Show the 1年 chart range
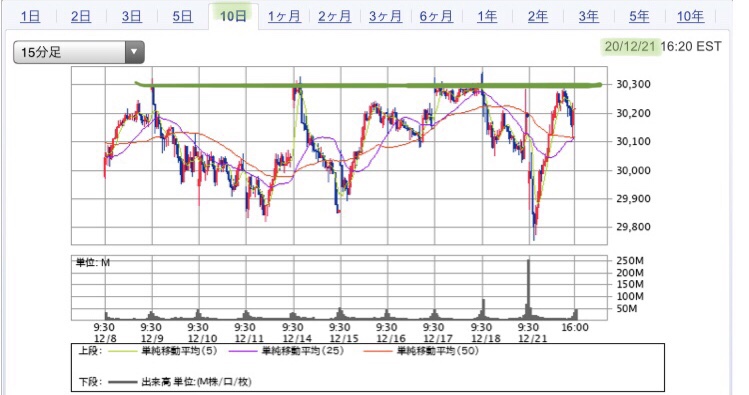Screen dimensions: 749x395 (487, 17)
